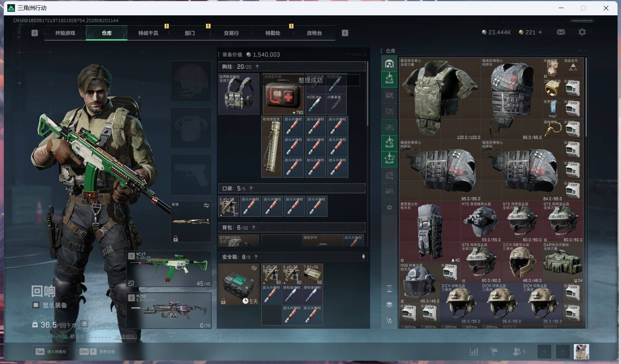Toggle the pin on the 安全箱 header
Screen dimensions: 621x364
tap(363, 257)
